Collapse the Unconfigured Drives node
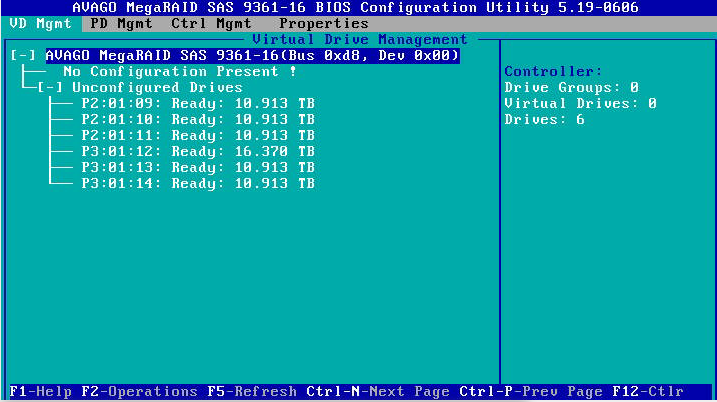The width and height of the screenshot is (717, 402). [50, 88]
